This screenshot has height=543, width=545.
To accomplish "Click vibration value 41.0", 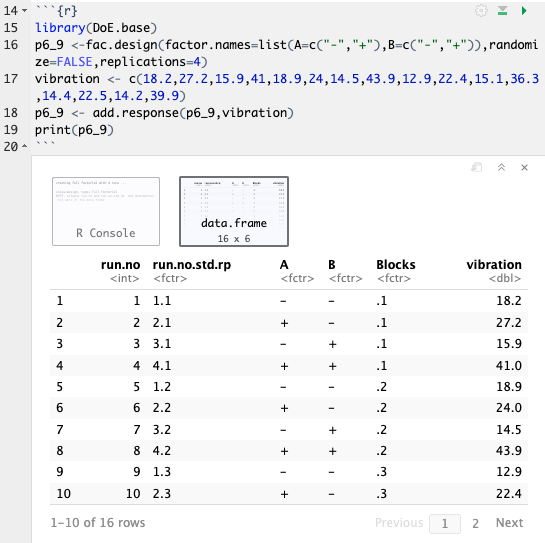I will pos(509,366).
